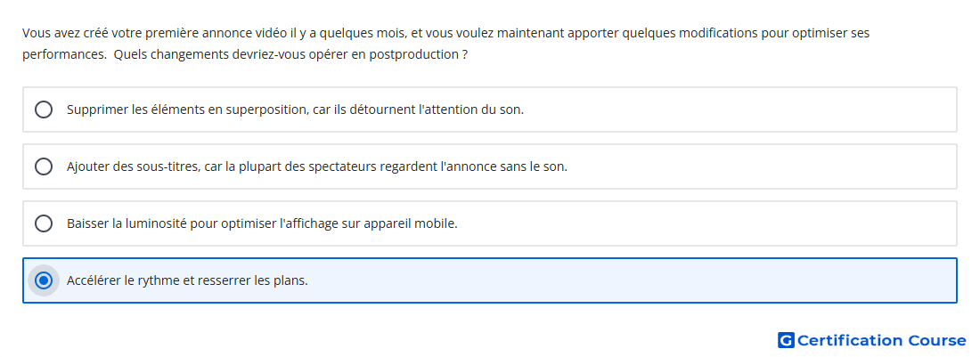Image resolution: width=980 pixels, height=357 pixels.
Task: Click the blue G logo icon
Action: point(786,340)
